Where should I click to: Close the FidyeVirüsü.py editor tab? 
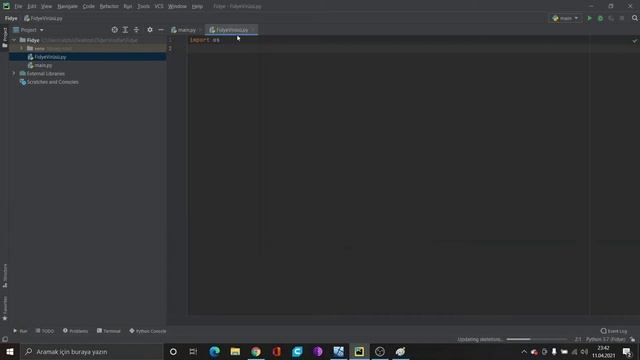pyautogui.click(x=253, y=30)
